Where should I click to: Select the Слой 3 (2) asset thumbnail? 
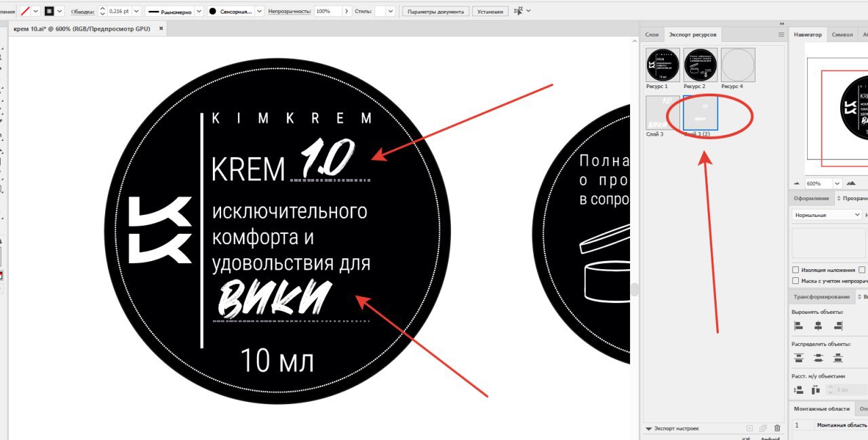[x=701, y=113]
